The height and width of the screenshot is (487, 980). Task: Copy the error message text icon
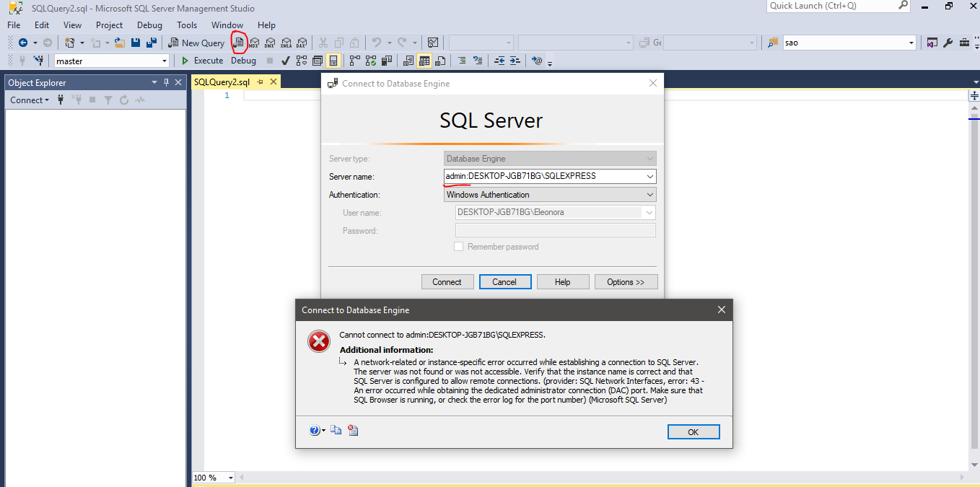[336, 431]
